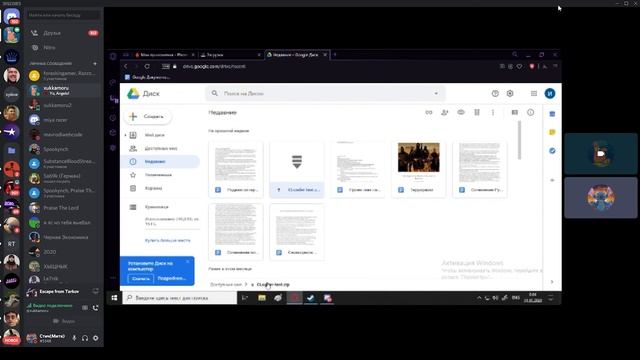Open the Drive settings gear
This screenshot has height=360, width=640.
[510, 93]
